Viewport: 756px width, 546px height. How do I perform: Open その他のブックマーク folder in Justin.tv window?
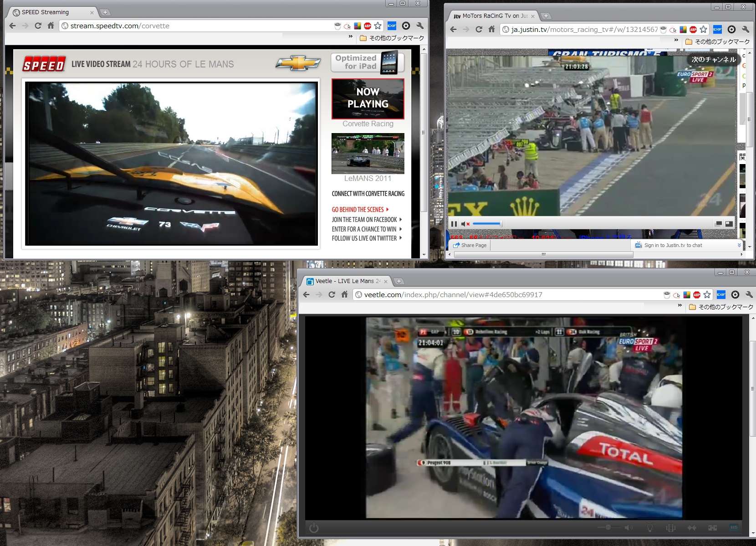[718, 42]
